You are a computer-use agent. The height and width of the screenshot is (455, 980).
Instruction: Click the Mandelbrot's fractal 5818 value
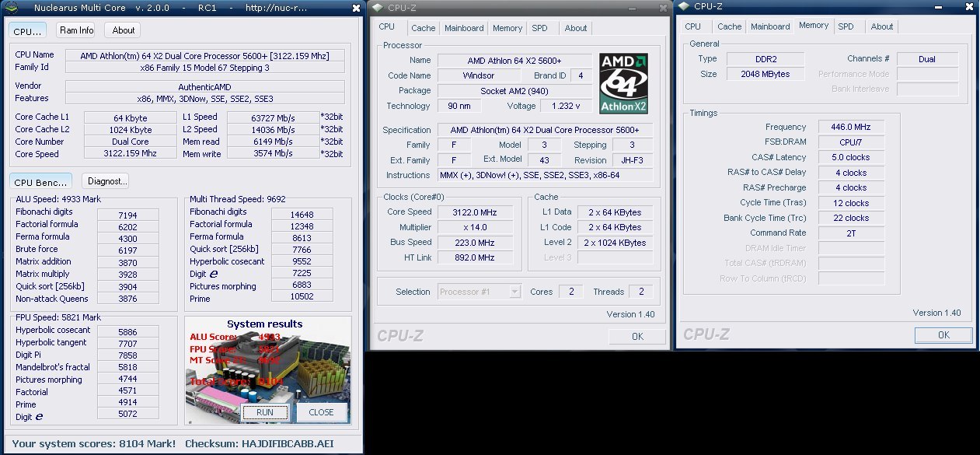coord(128,368)
